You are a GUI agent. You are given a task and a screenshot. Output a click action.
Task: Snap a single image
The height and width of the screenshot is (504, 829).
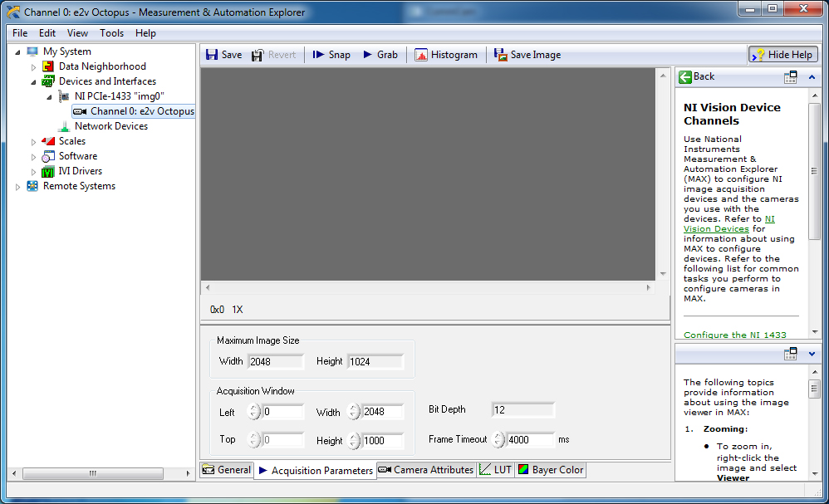[x=331, y=55]
